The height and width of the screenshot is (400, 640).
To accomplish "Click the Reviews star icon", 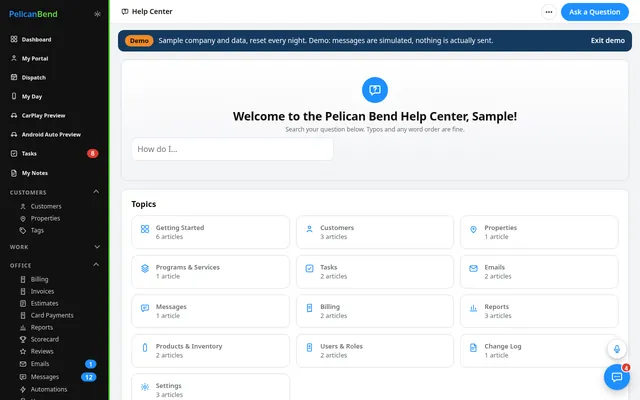I will point(23,351).
